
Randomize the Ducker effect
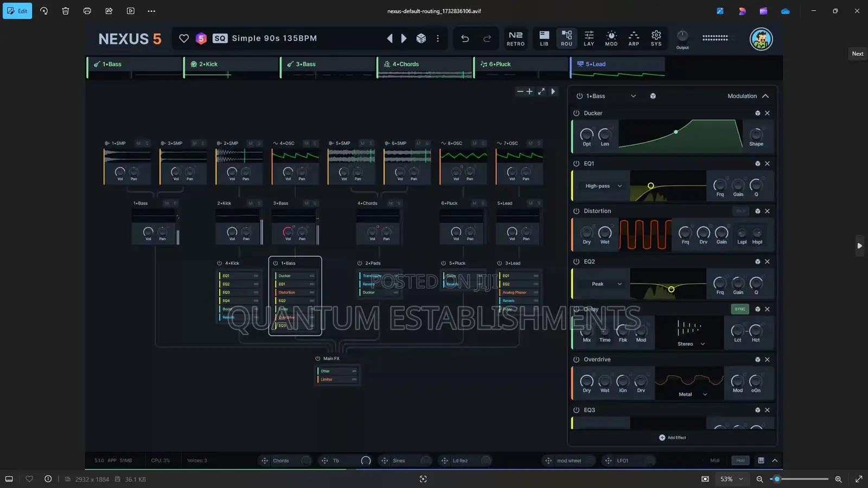click(758, 113)
